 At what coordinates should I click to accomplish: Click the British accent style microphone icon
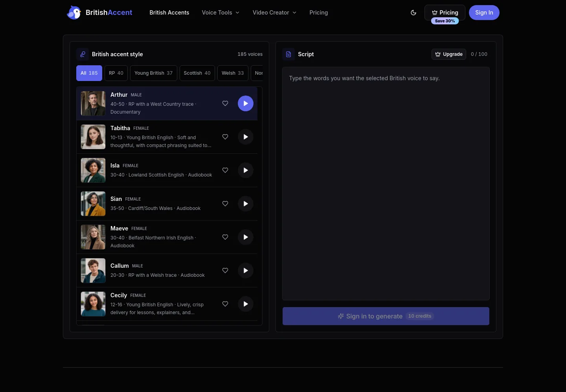tap(83, 54)
